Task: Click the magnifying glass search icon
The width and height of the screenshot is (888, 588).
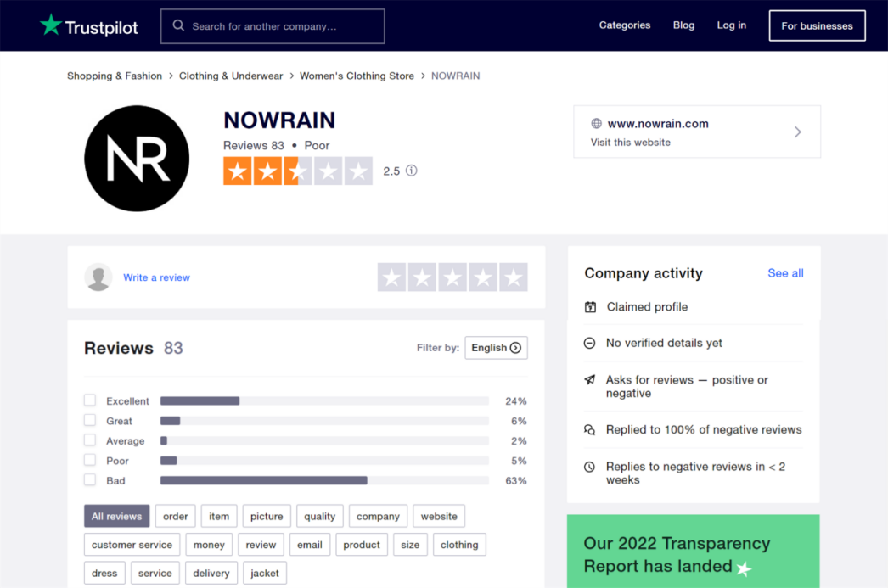Action: [x=178, y=26]
